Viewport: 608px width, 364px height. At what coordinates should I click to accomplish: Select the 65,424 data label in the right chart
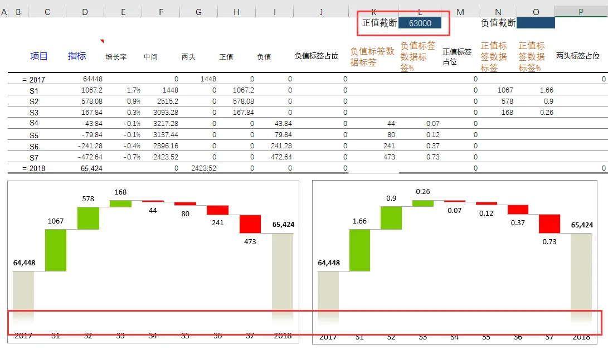click(582, 225)
